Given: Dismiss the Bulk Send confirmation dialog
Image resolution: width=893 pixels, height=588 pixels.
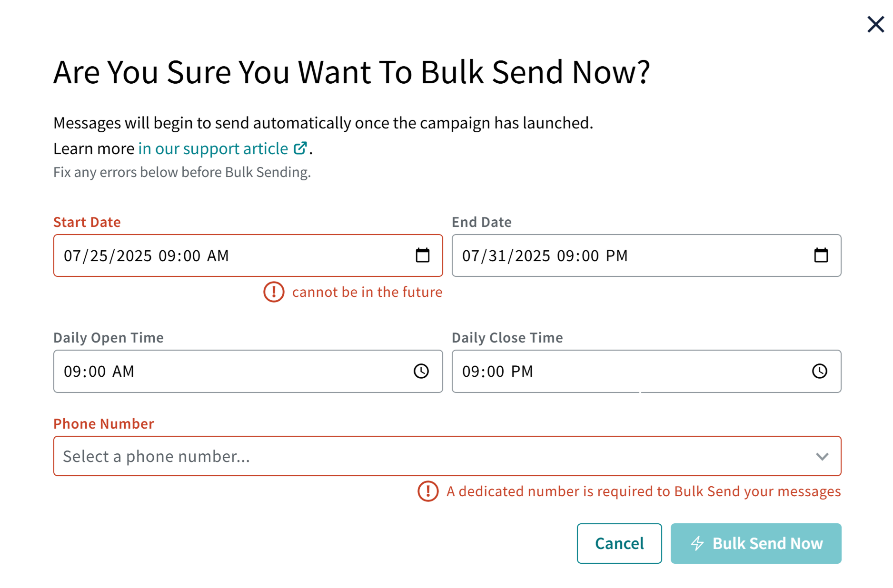Looking at the screenshot, I should click(875, 24).
